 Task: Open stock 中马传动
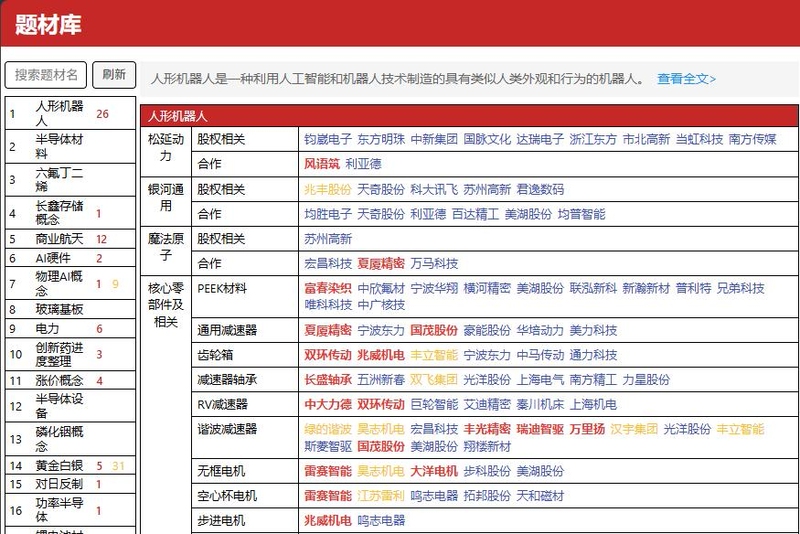pos(540,355)
